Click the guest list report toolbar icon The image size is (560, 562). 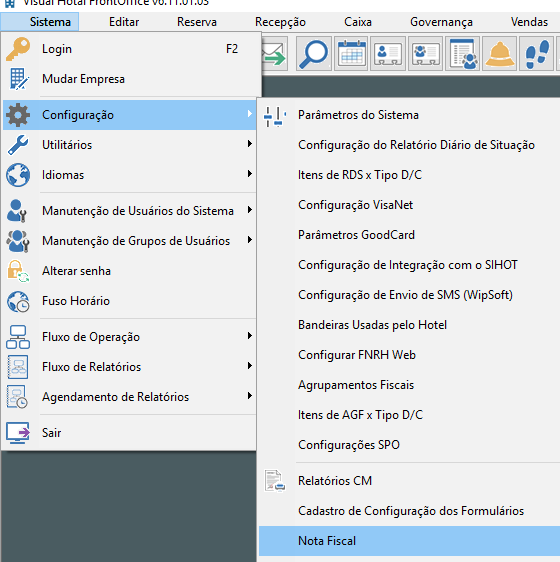click(463, 53)
